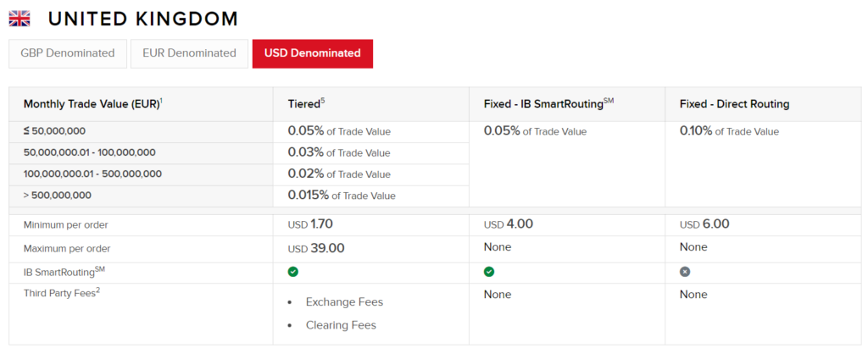Click IB SmartRouting row label
Screen dimensions: 868x348
pyautogui.click(x=64, y=271)
